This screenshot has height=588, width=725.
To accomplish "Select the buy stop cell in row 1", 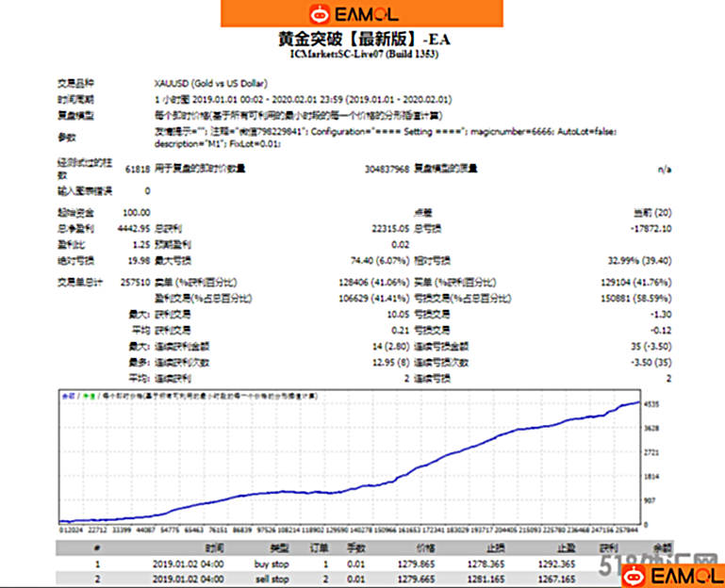I will [272, 564].
